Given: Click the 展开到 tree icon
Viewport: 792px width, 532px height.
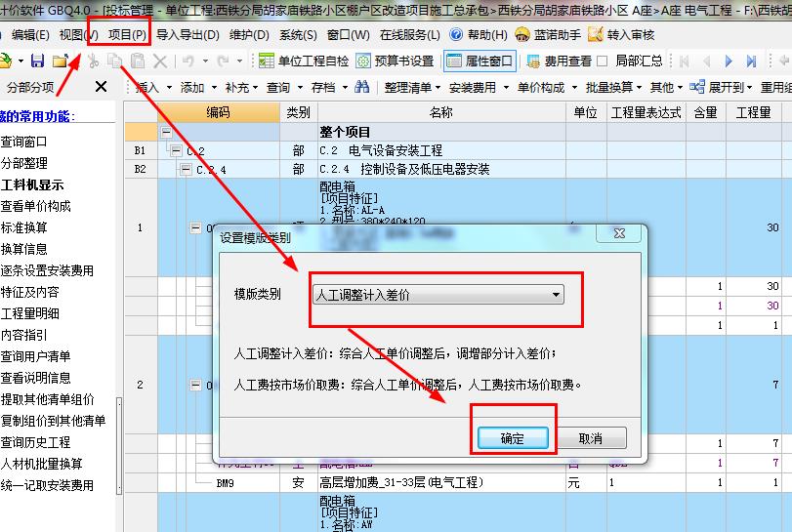Looking at the screenshot, I should coord(697,87).
